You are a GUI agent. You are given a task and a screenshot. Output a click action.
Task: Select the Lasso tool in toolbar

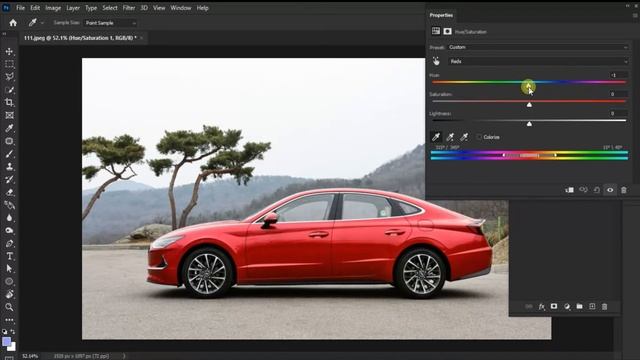(9, 77)
